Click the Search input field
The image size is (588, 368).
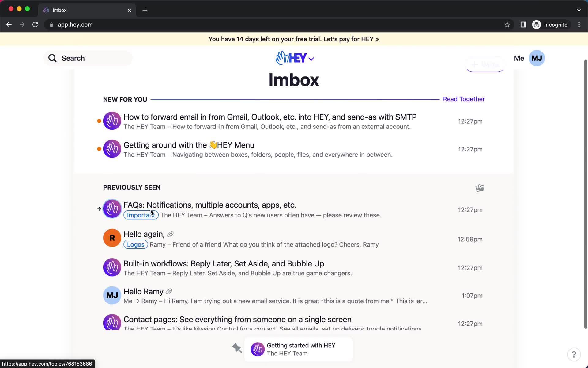tap(89, 58)
